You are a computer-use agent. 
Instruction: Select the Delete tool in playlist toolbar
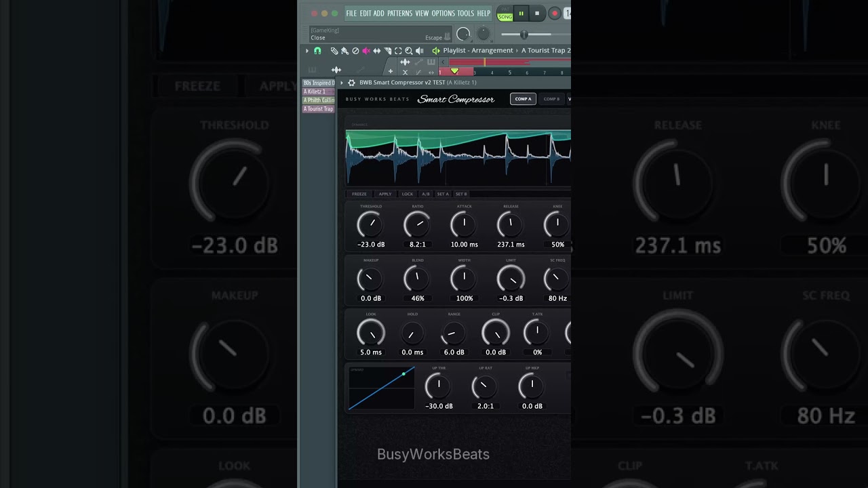(355, 51)
